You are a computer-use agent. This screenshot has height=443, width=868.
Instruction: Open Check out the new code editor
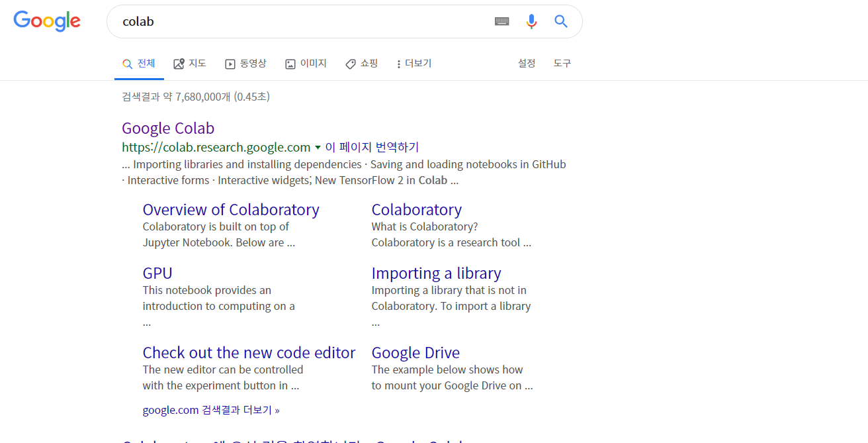point(249,353)
